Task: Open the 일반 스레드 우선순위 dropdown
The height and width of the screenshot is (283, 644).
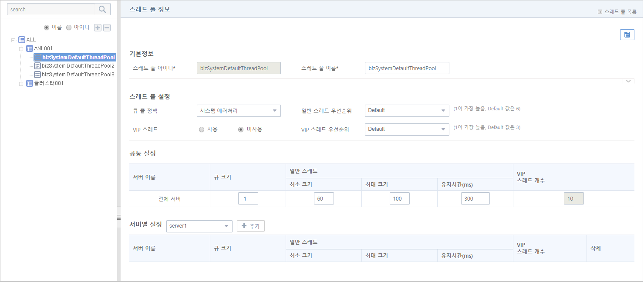Action: coord(407,111)
